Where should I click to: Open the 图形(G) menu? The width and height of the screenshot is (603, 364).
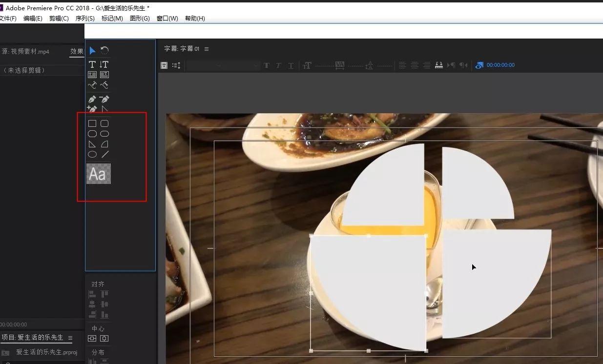point(140,19)
